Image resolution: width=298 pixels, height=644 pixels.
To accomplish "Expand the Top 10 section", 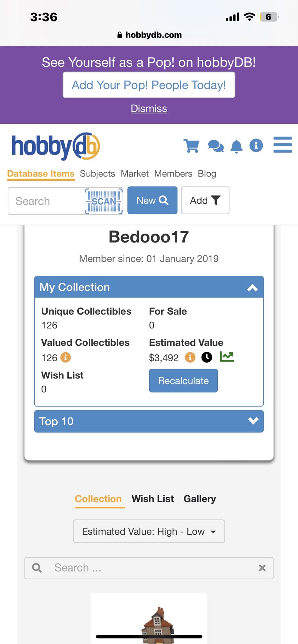I will click(253, 421).
